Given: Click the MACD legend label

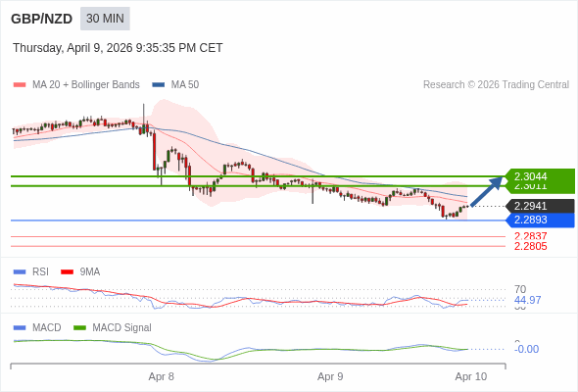Looking at the screenshot, I should [47, 328].
